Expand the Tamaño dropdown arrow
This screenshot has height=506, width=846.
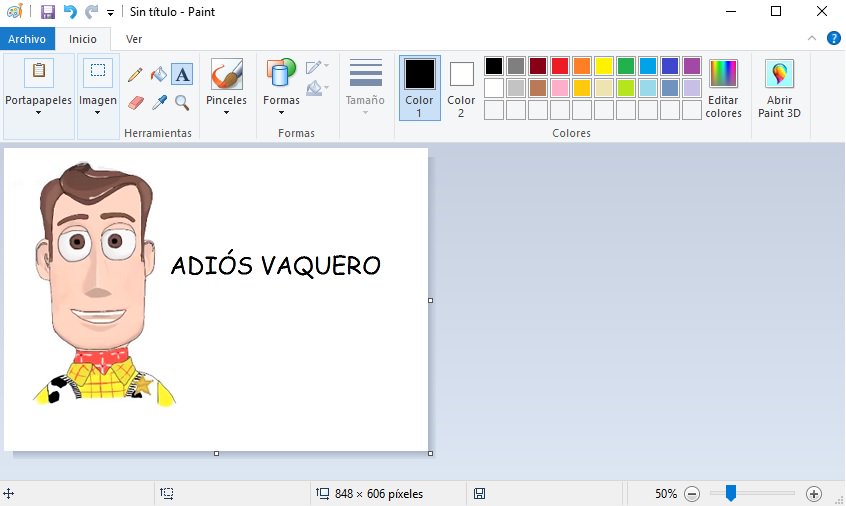point(365,113)
